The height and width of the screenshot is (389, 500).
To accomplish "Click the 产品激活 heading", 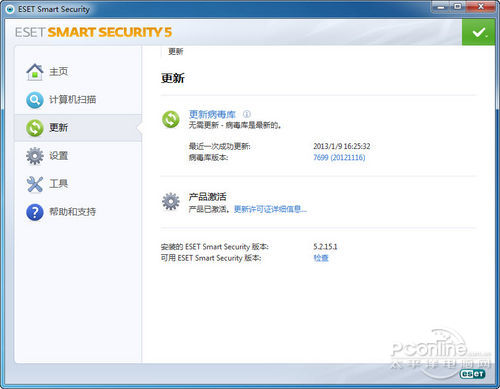I will click(x=208, y=197).
